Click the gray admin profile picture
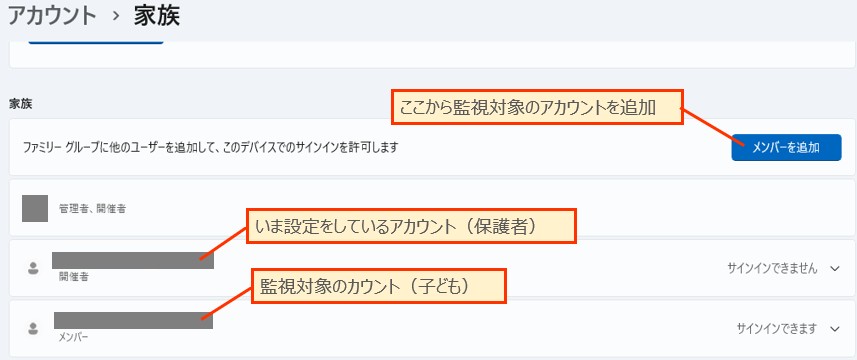857x360 pixels. click(x=35, y=208)
